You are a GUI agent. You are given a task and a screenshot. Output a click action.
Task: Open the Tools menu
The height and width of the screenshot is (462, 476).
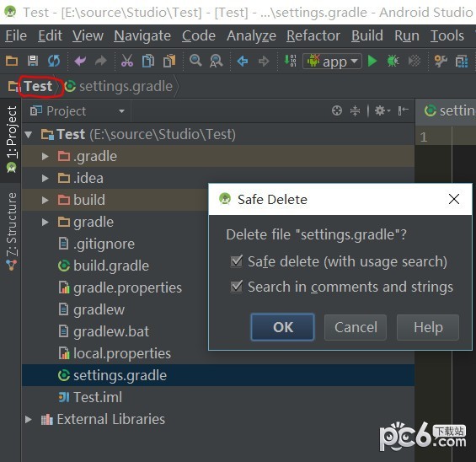tap(447, 36)
